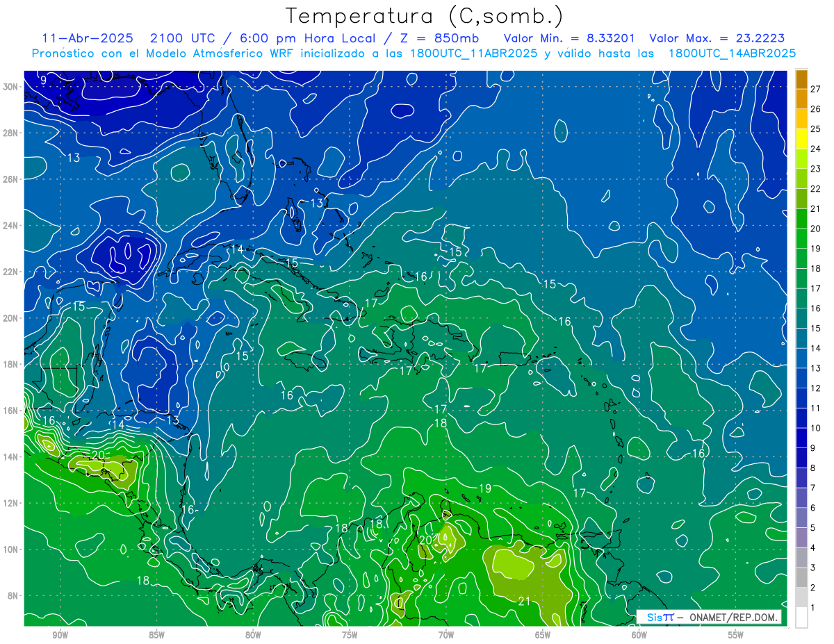This screenshot has width=834, height=644.
Task: Click the "20N" latitude axis label
Action: tap(11, 318)
